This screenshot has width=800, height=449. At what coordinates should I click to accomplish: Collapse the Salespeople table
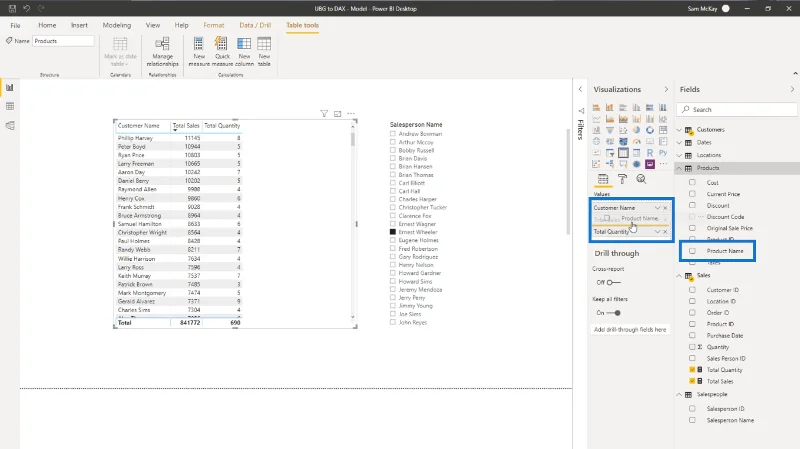point(679,394)
